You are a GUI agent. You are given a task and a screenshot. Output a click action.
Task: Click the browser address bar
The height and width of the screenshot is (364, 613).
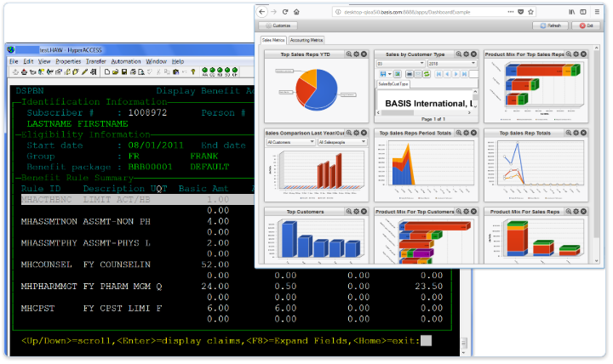pos(409,12)
